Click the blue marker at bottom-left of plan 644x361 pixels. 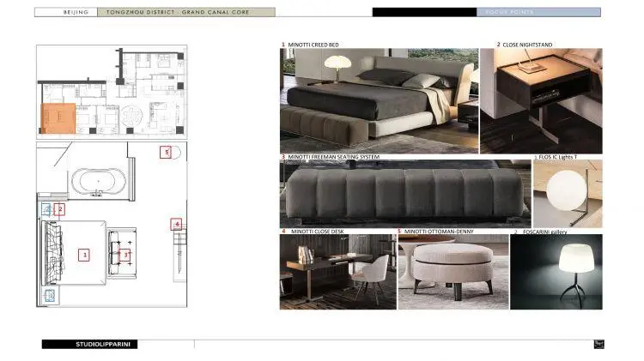(x=50, y=295)
